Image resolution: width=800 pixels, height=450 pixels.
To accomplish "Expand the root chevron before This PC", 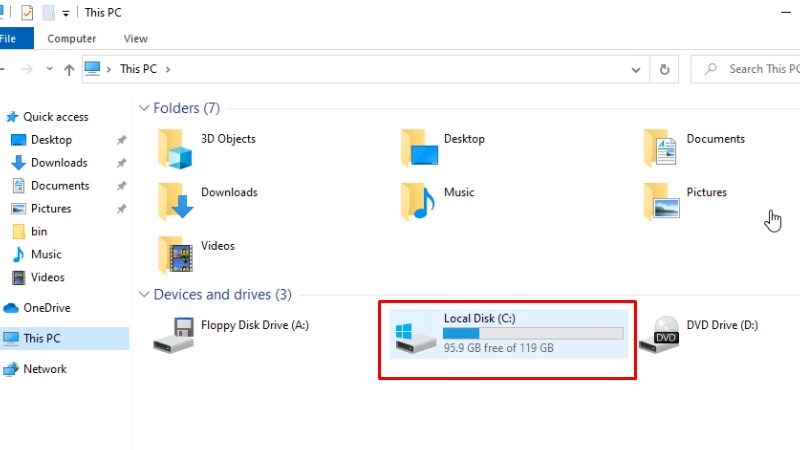I will coord(109,69).
